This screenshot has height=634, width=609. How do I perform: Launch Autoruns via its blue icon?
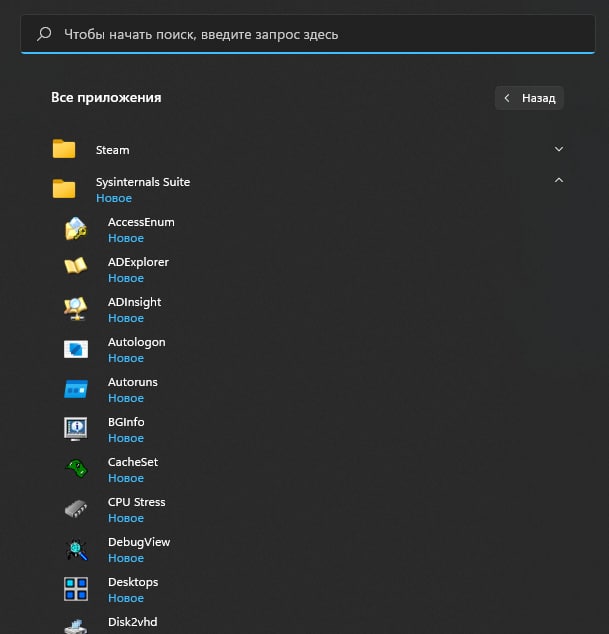pyautogui.click(x=76, y=389)
